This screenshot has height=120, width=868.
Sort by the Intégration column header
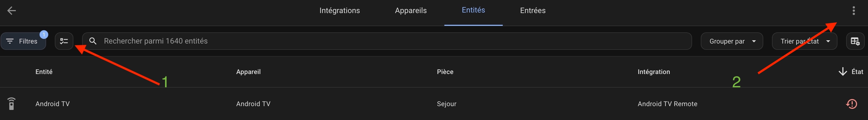(x=653, y=72)
